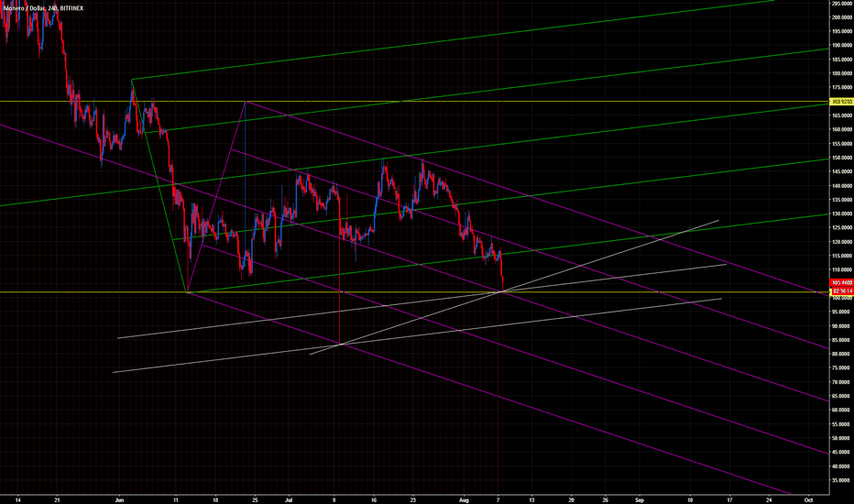Click the 90.0000 price axis label

[843, 326]
